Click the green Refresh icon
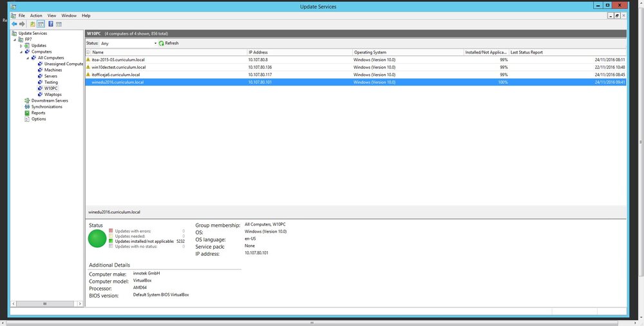Image resolution: width=644 pixels, height=326 pixels. pyautogui.click(x=162, y=43)
